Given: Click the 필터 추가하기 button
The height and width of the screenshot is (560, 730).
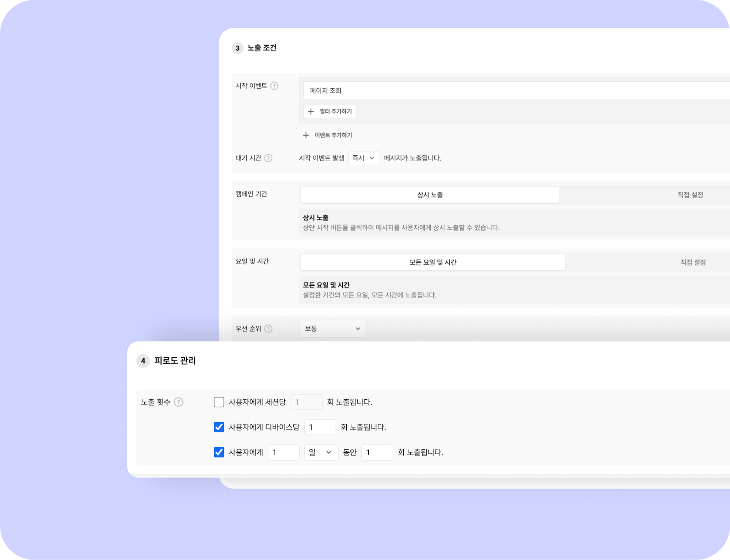Looking at the screenshot, I should [x=330, y=111].
